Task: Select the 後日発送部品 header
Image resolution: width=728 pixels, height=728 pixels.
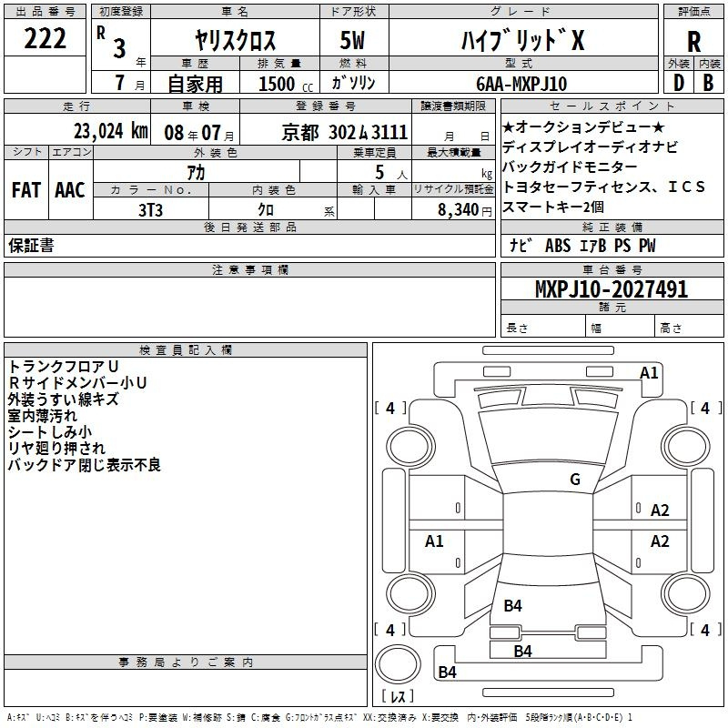Action: pyautogui.click(x=249, y=227)
